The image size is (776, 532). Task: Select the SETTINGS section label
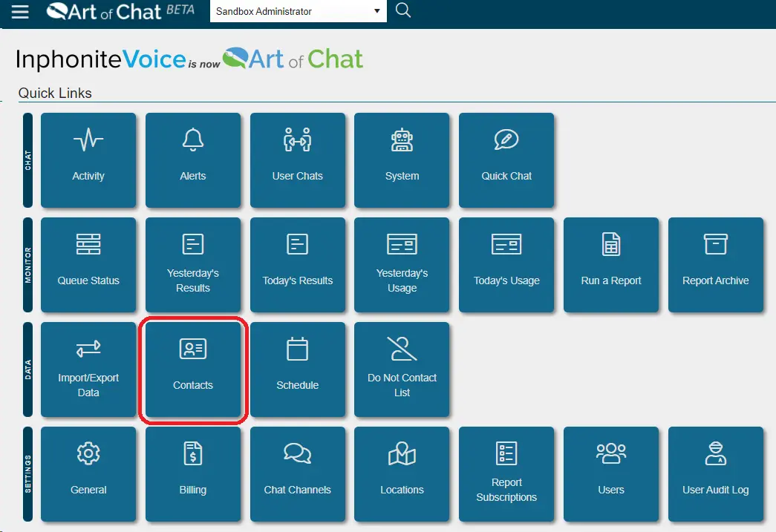pyautogui.click(x=27, y=474)
